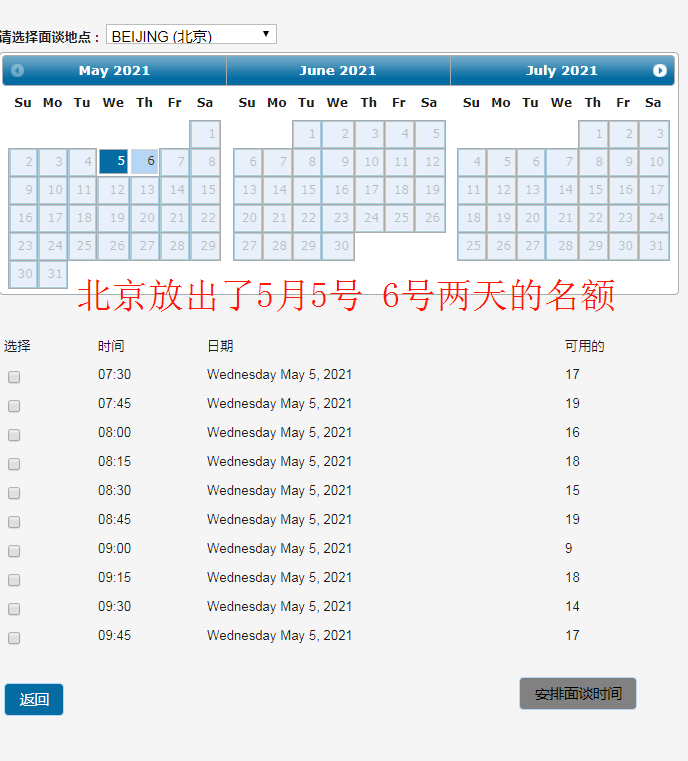Select the 09:30 time checkbox

(x=14, y=609)
